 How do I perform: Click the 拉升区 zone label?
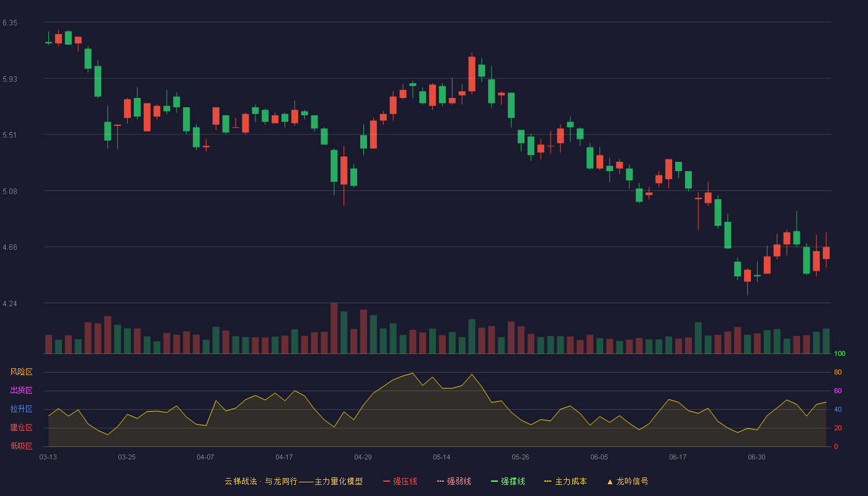[x=21, y=409]
